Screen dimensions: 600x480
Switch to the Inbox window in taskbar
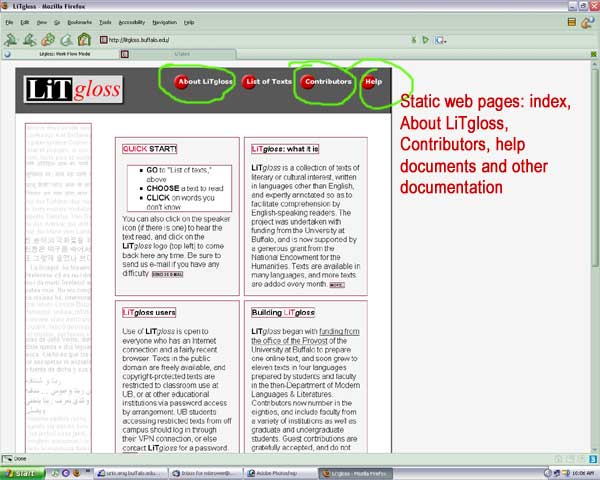[x=205, y=473]
